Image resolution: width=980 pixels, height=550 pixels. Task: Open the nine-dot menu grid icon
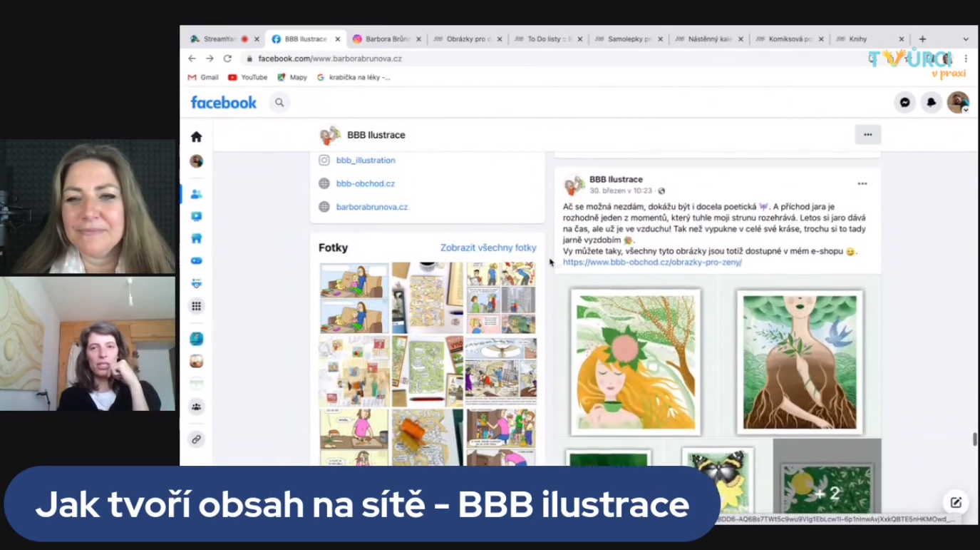pyautogui.click(x=197, y=306)
